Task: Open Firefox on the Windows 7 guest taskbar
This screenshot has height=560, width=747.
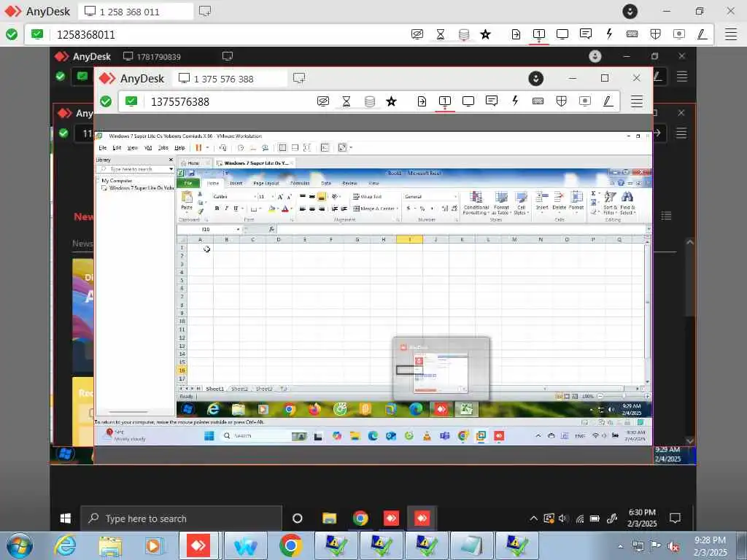Action: click(x=314, y=409)
